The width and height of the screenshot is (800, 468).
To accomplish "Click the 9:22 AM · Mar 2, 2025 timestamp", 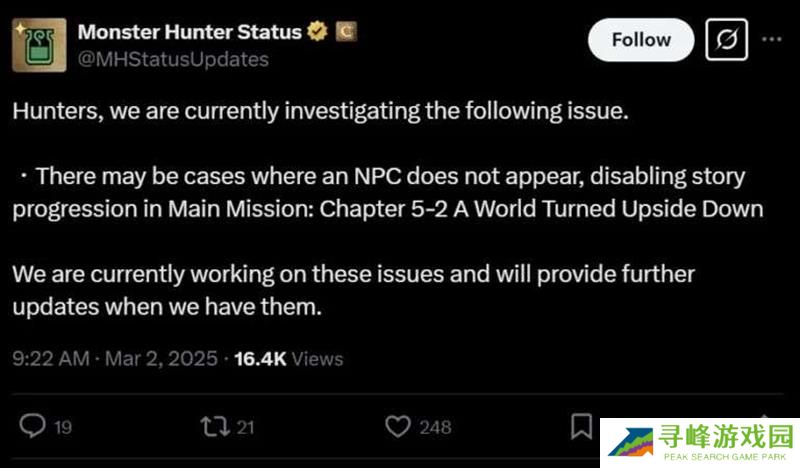I will pos(116,358).
